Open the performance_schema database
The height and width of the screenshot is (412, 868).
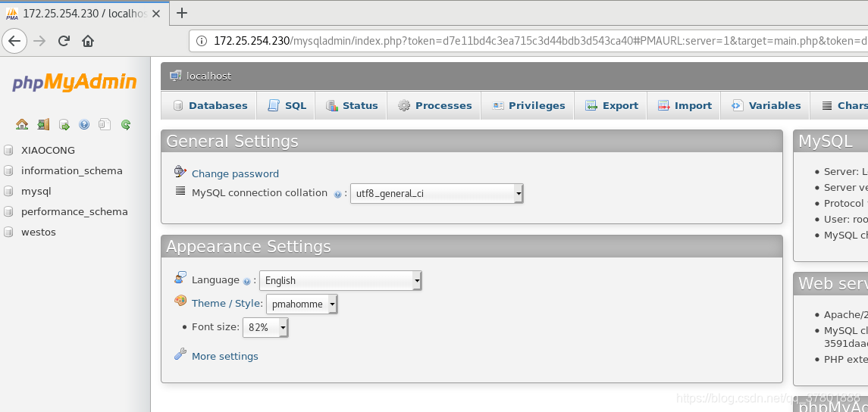tap(74, 211)
